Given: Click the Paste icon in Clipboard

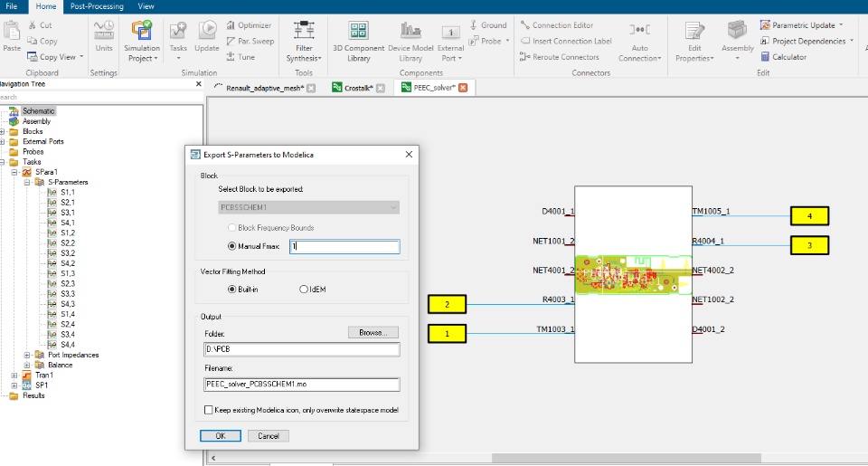Looking at the screenshot, I should pos(11,32).
